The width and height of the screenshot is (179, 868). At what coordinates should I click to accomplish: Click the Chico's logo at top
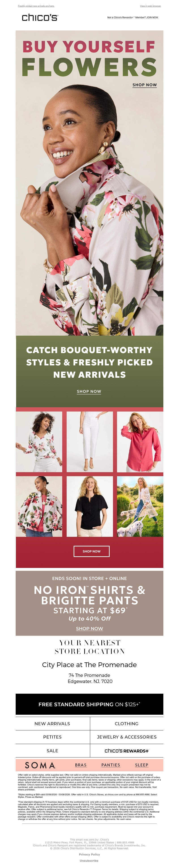(40, 17)
